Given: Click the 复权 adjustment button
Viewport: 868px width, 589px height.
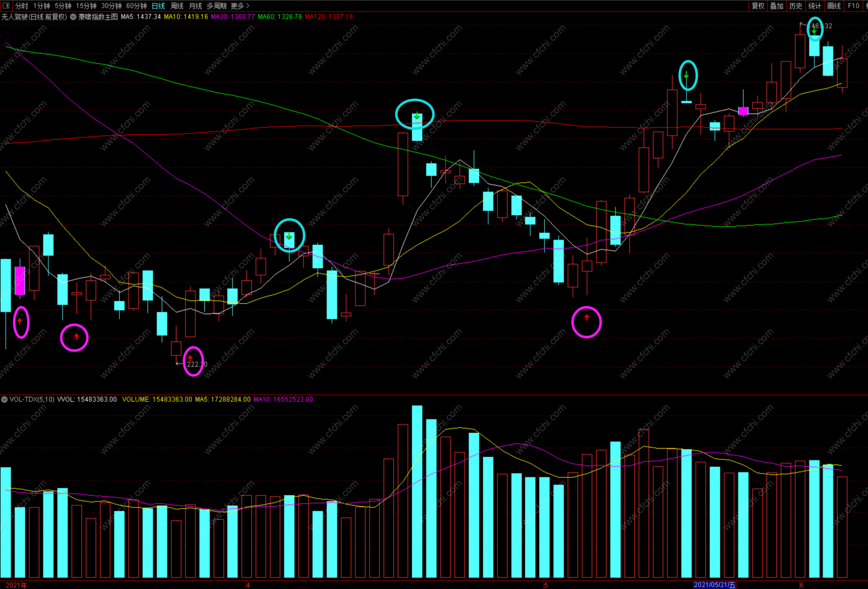Looking at the screenshot, I should coord(758,6).
